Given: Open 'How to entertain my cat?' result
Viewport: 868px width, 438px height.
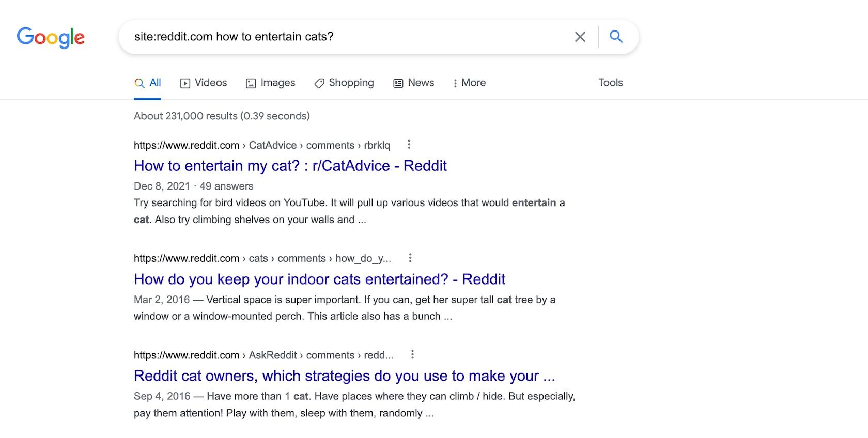Looking at the screenshot, I should (290, 166).
